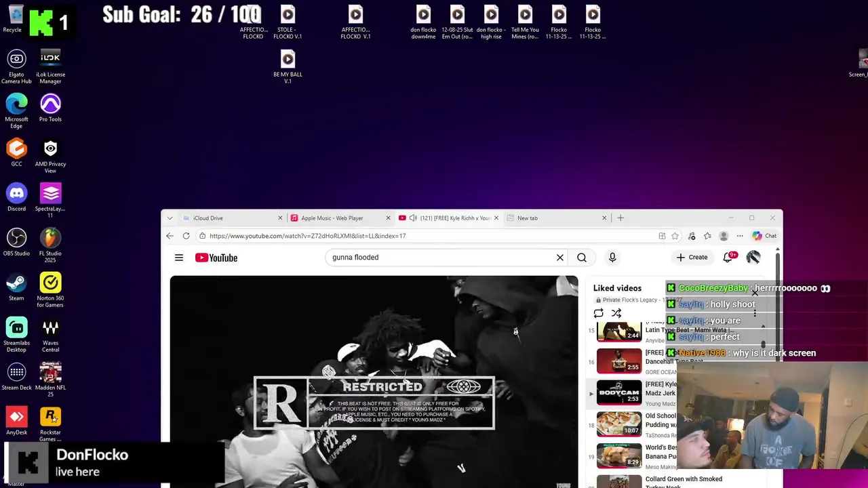Open the YouTube account avatar menu
Viewport: 868px width, 488px height.
click(753, 258)
